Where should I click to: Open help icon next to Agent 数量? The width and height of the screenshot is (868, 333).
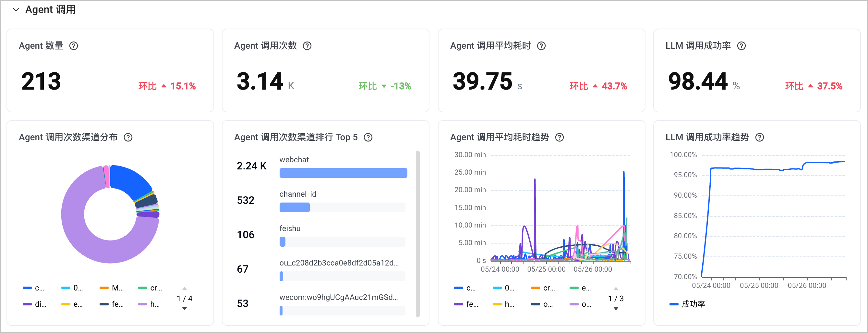(x=73, y=46)
